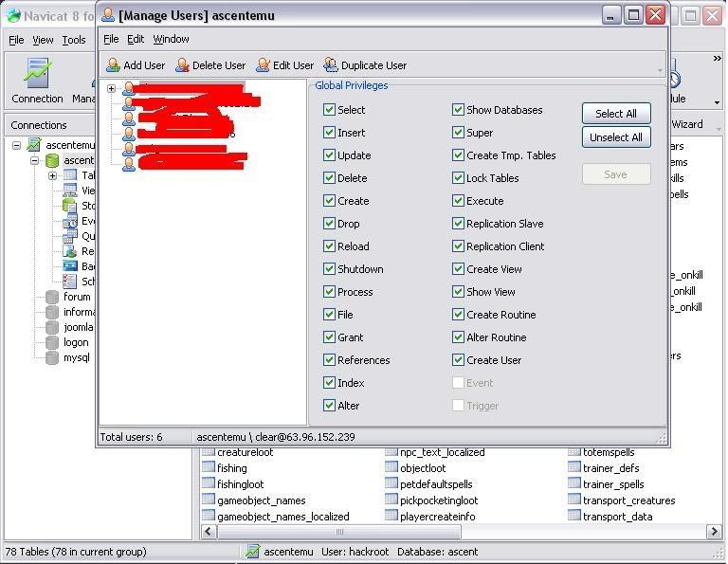This screenshot has width=728, height=564.
Task: Open the fishing table icon
Action: [x=209, y=467]
